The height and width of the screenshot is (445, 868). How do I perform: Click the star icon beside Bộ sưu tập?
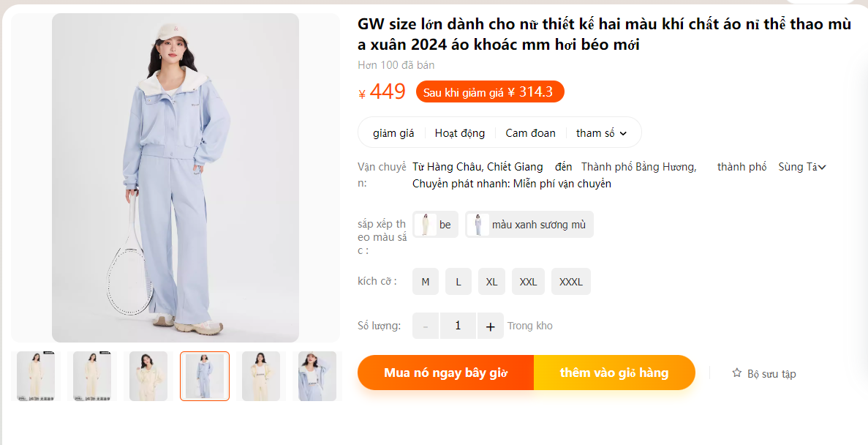[736, 373]
